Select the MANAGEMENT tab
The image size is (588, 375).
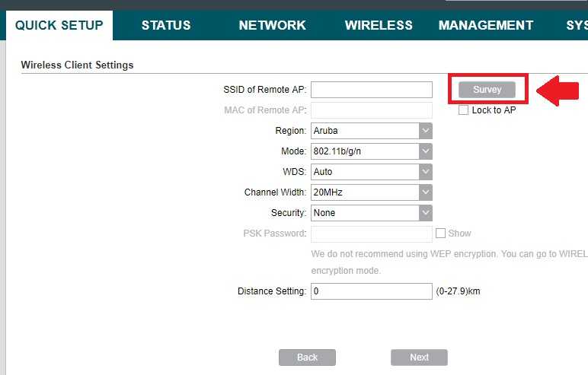pos(485,25)
